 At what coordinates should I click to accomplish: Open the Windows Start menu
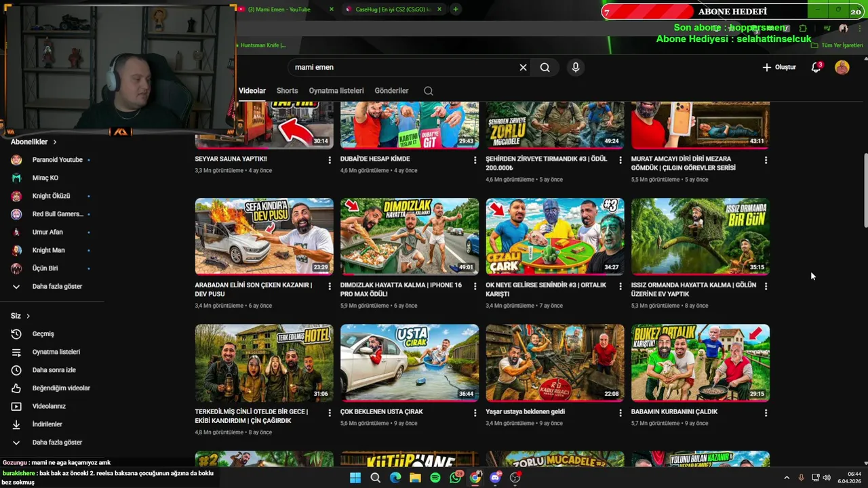(355, 478)
